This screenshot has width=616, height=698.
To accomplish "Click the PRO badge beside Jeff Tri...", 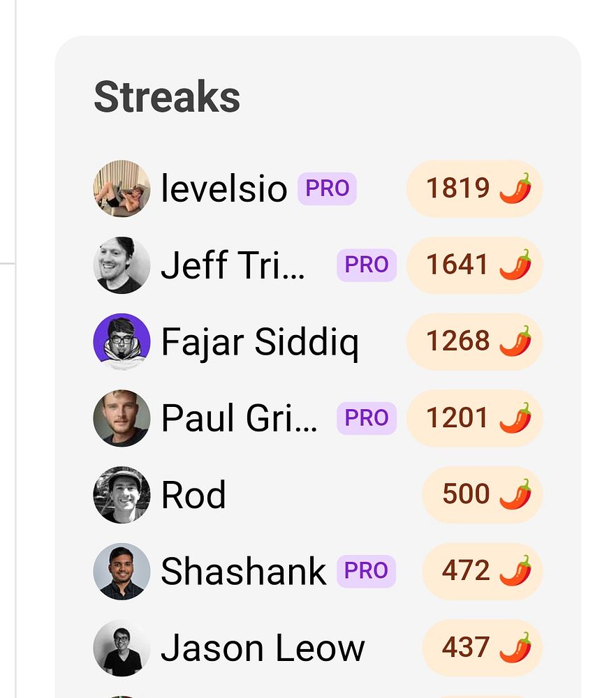I will tap(367, 265).
